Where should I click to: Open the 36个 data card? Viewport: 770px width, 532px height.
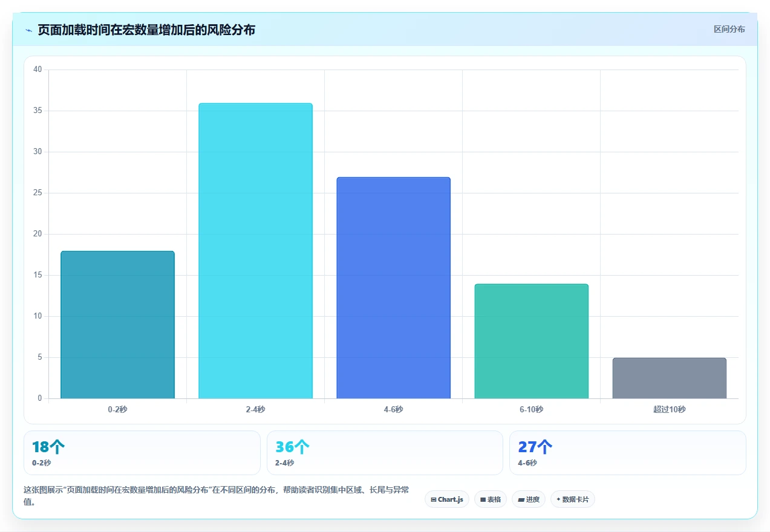coord(385,453)
